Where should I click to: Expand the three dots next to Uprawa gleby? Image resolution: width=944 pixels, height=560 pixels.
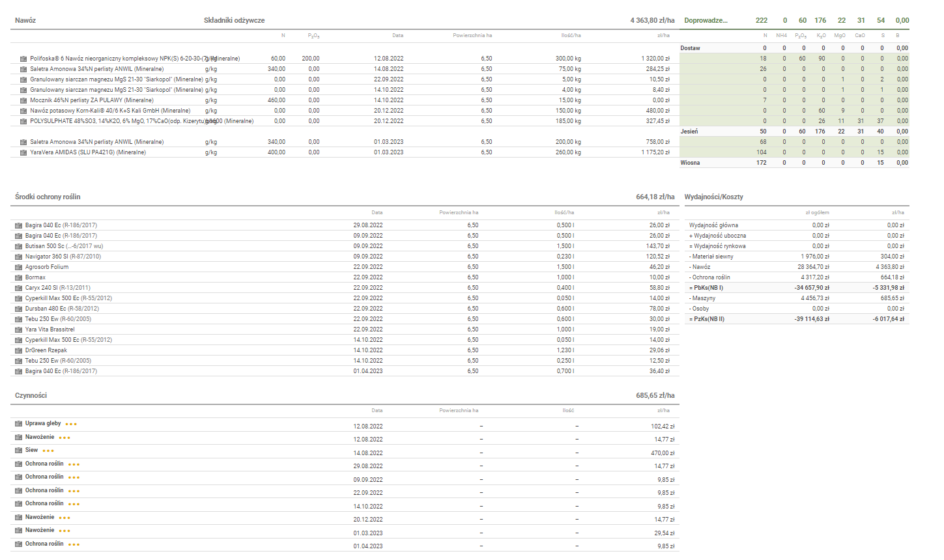coord(71,424)
